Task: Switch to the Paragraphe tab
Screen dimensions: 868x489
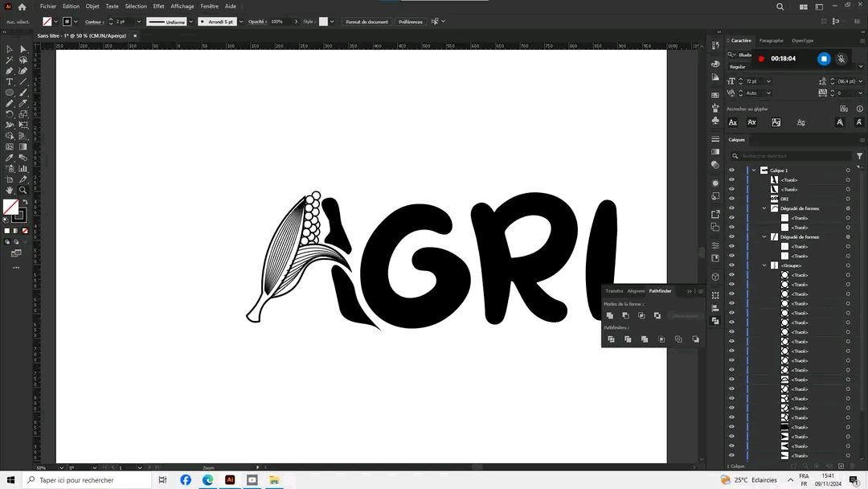Action: pyautogui.click(x=771, y=40)
